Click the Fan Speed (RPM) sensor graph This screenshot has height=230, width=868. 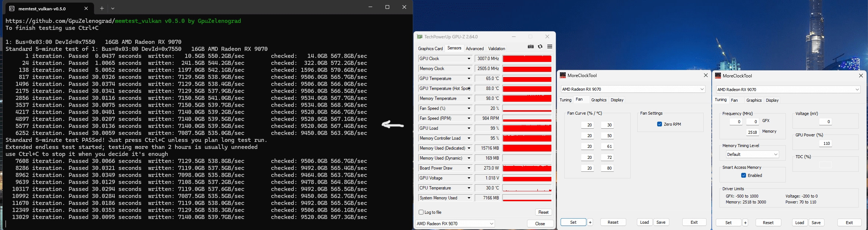point(527,118)
